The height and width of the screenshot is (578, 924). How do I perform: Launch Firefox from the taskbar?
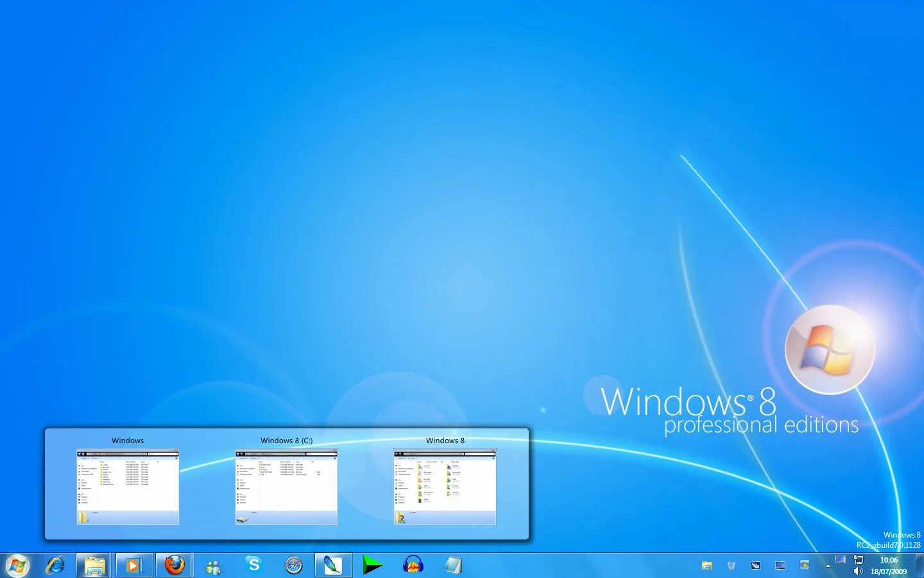click(175, 565)
